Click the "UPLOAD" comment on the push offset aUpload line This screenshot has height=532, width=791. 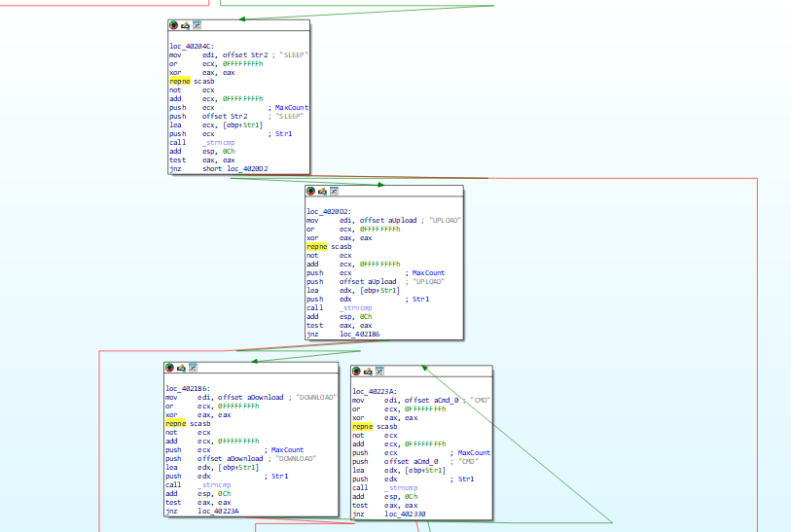click(x=429, y=282)
